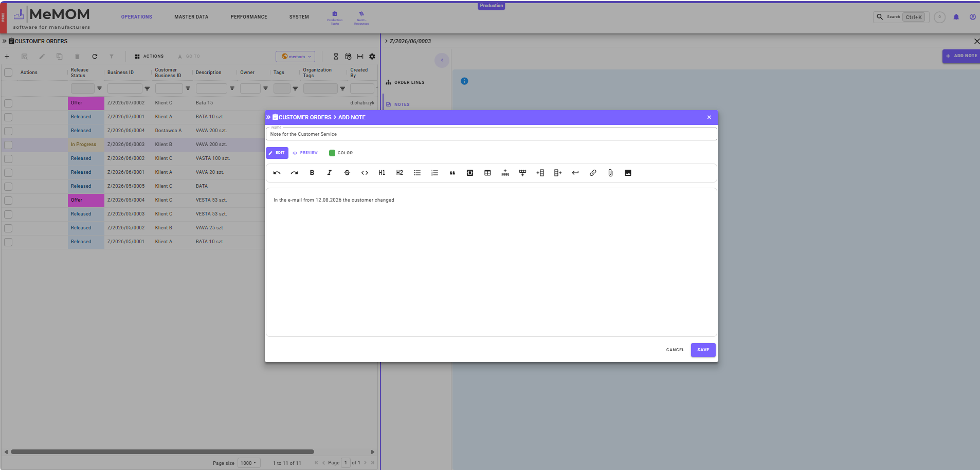This screenshot has height=470, width=980.
Task: Open Gantt Resources shortcut icon
Action: 361,17
